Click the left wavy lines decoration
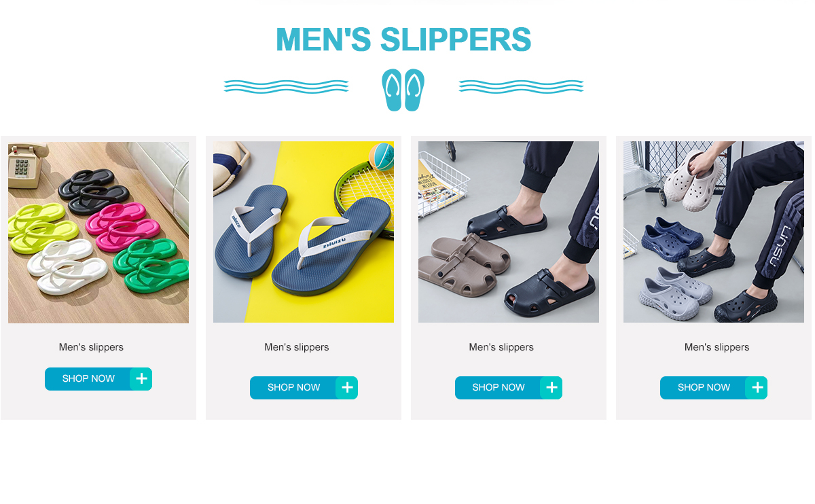Viewport: 815px width, 504px height. pyautogui.click(x=286, y=86)
